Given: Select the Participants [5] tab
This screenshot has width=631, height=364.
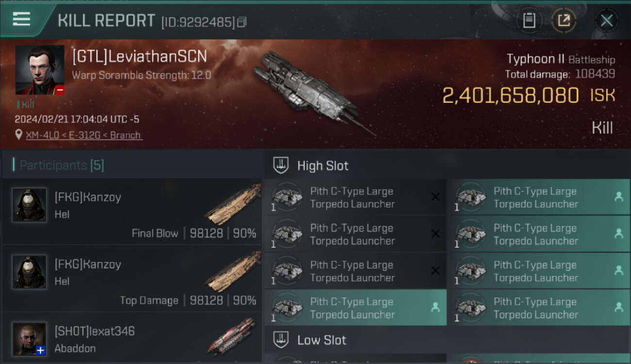Looking at the screenshot, I should point(62,165).
